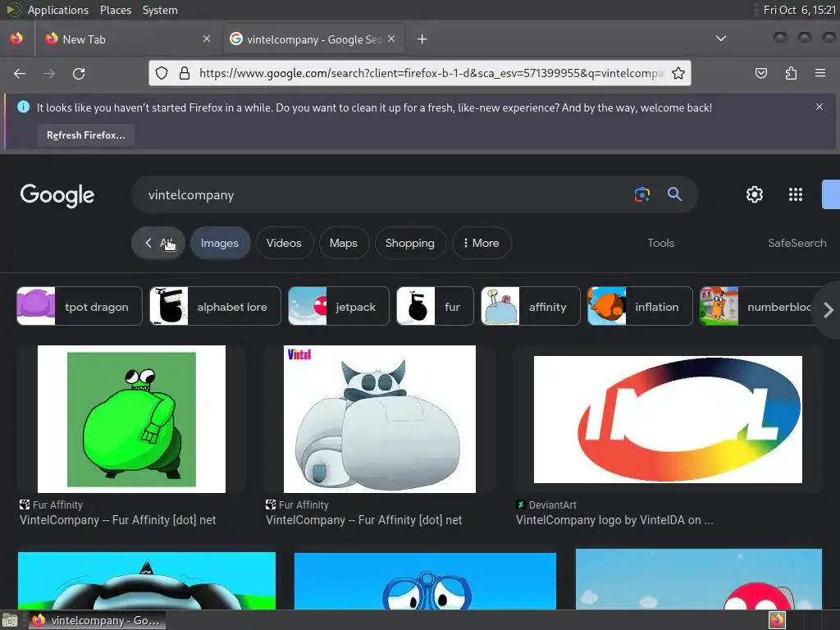Click the Google logo

coord(57,195)
